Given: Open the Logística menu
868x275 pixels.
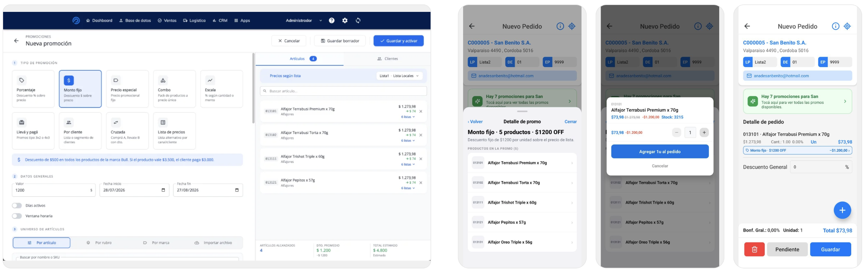Looking at the screenshot, I should pyautogui.click(x=194, y=21).
